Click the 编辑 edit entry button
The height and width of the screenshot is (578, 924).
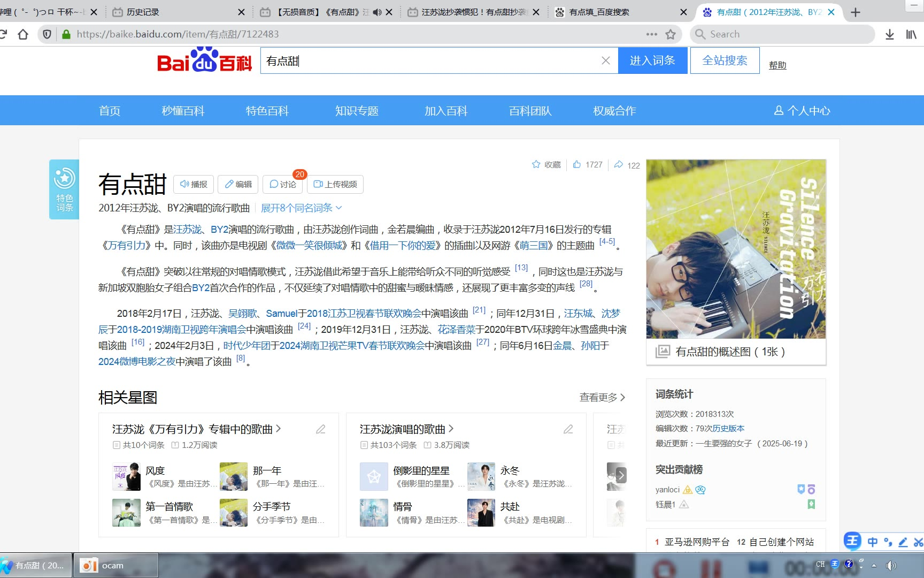pyautogui.click(x=238, y=184)
